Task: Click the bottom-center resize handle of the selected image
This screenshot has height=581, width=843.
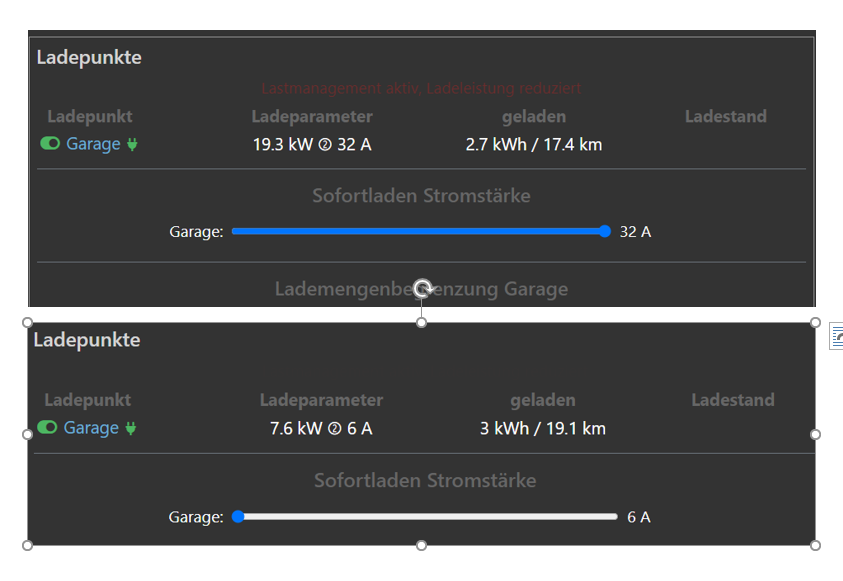Action: 422,545
